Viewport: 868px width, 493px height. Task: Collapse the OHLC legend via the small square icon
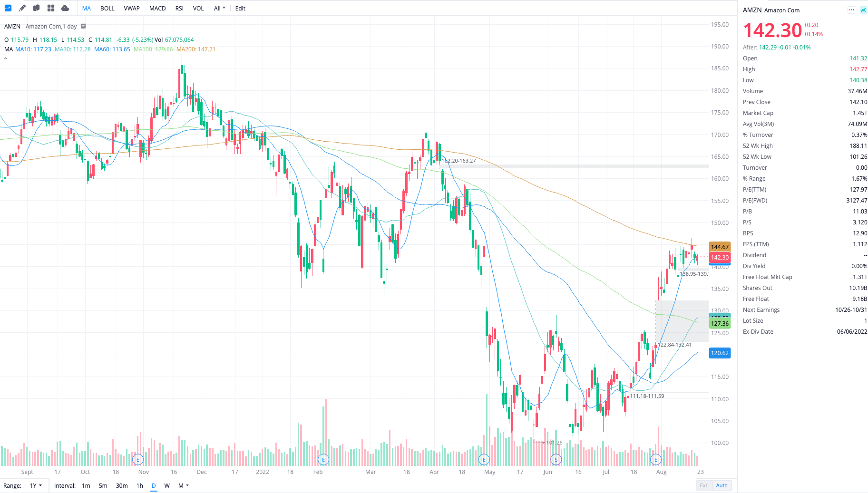click(83, 26)
